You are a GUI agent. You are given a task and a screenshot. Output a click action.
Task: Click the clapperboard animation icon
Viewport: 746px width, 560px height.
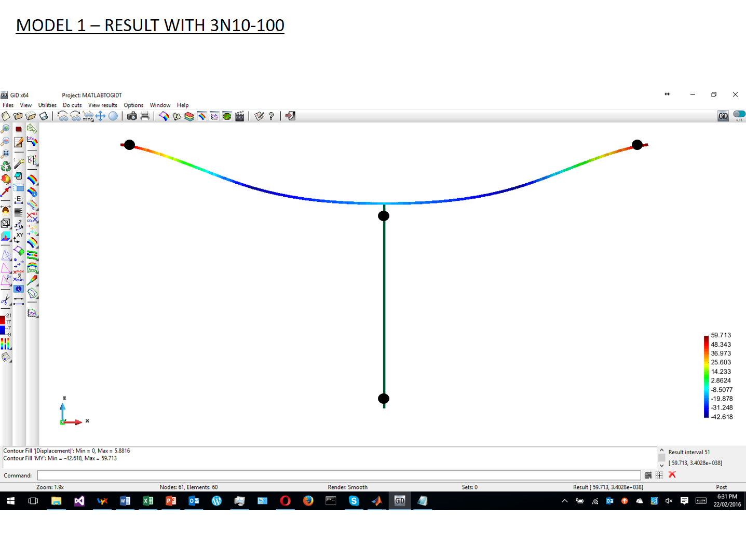[x=239, y=116]
